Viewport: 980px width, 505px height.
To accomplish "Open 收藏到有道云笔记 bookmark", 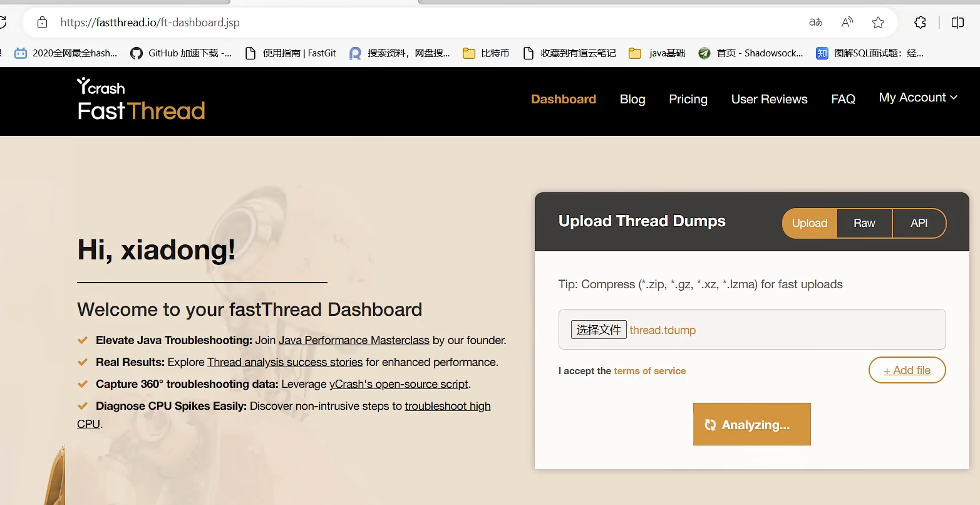I will pyautogui.click(x=569, y=53).
